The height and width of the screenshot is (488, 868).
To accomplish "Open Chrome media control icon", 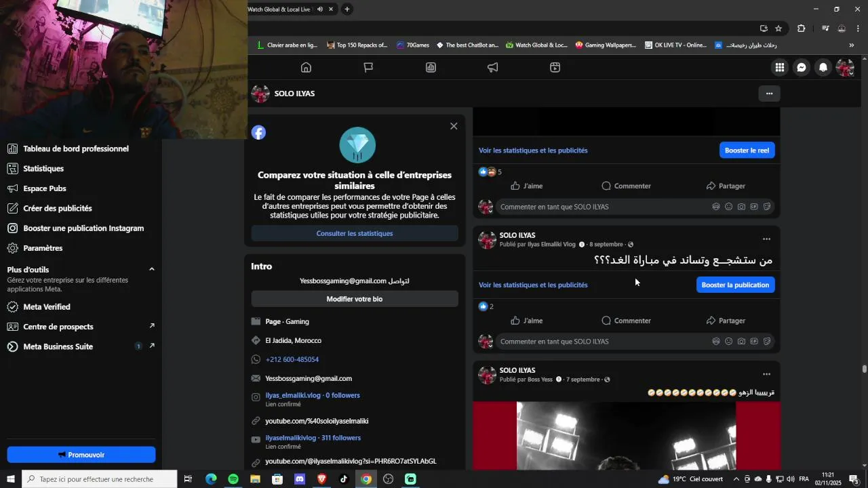I will [x=825, y=28].
